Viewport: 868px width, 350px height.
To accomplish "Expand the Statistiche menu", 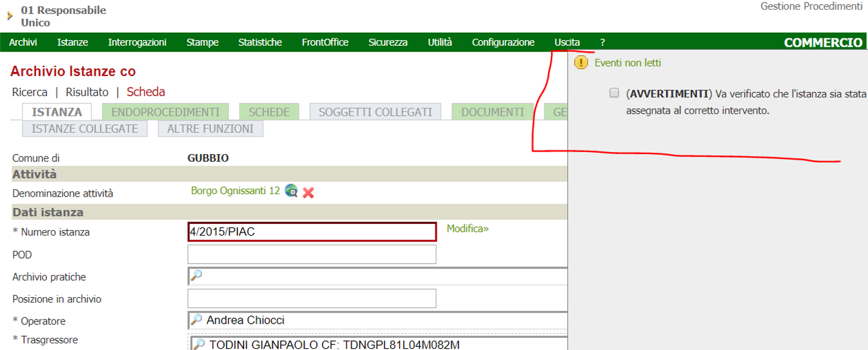I will point(260,42).
